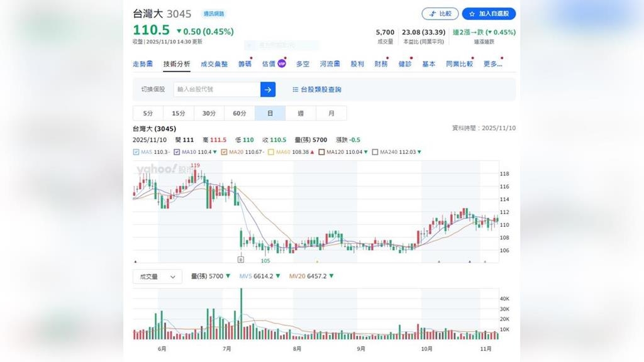Open 台股類股查詢 via list icon
644x362 pixels.
coord(295,89)
